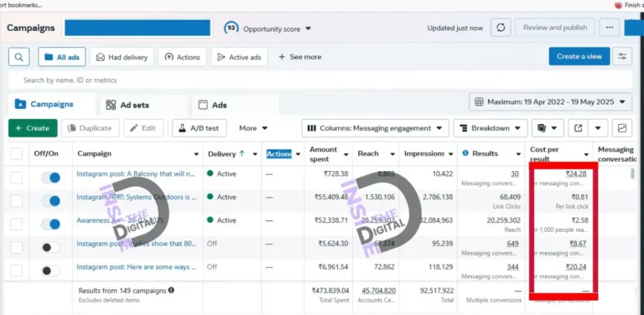Turn on Here are some ways campaign

tap(50, 271)
